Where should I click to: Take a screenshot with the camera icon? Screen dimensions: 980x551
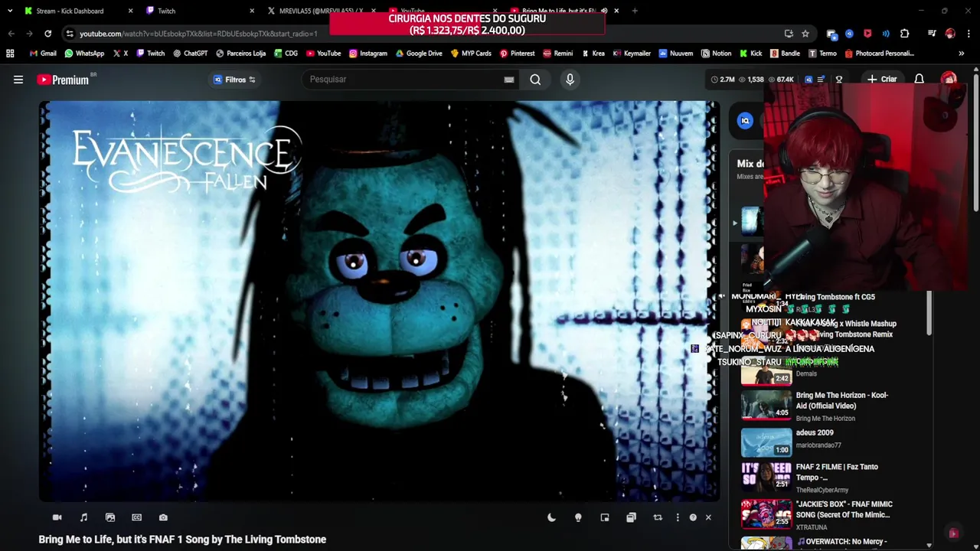click(163, 518)
